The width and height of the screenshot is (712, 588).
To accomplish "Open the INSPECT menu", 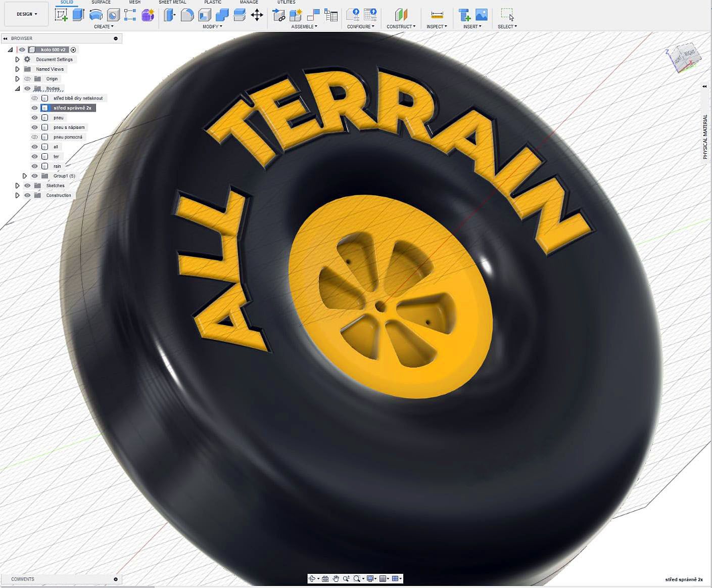I will coord(437,26).
